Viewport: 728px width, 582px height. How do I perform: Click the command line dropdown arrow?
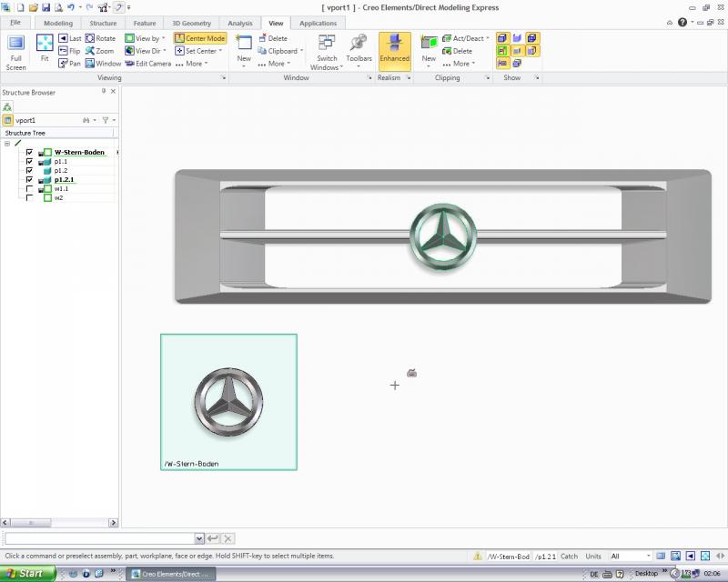[x=199, y=538]
